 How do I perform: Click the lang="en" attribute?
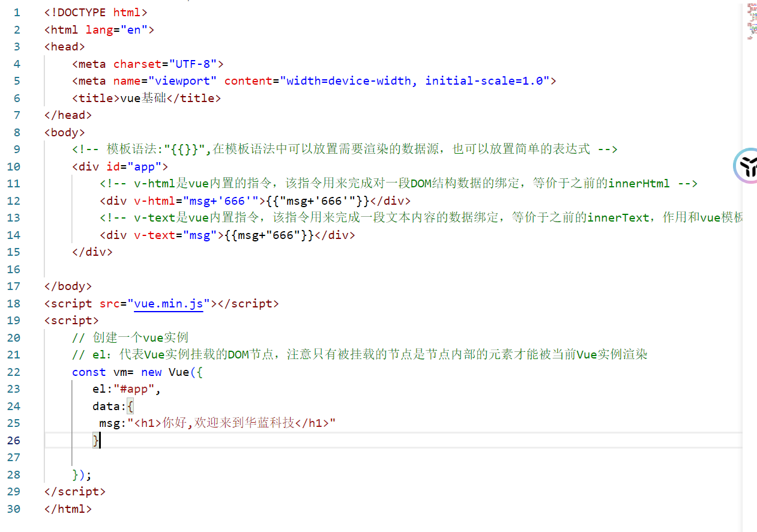[x=116, y=29]
